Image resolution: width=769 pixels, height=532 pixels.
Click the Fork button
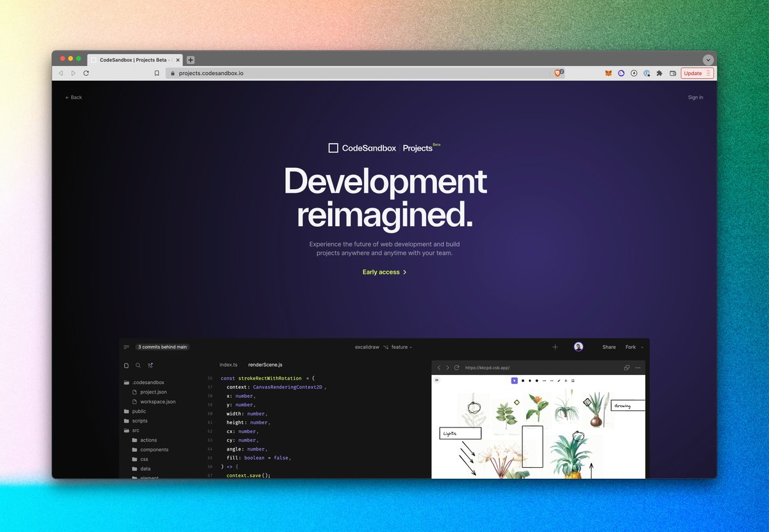point(631,347)
